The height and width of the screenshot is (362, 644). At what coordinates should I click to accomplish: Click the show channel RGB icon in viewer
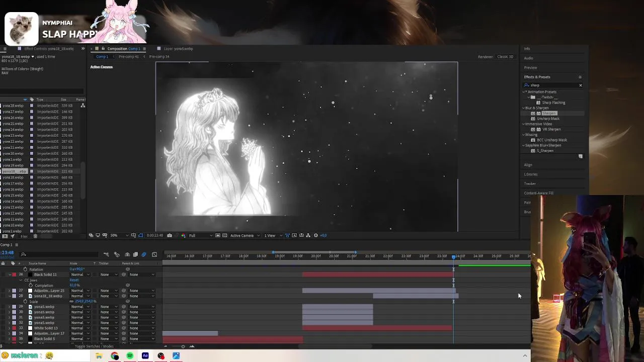tap(184, 235)
